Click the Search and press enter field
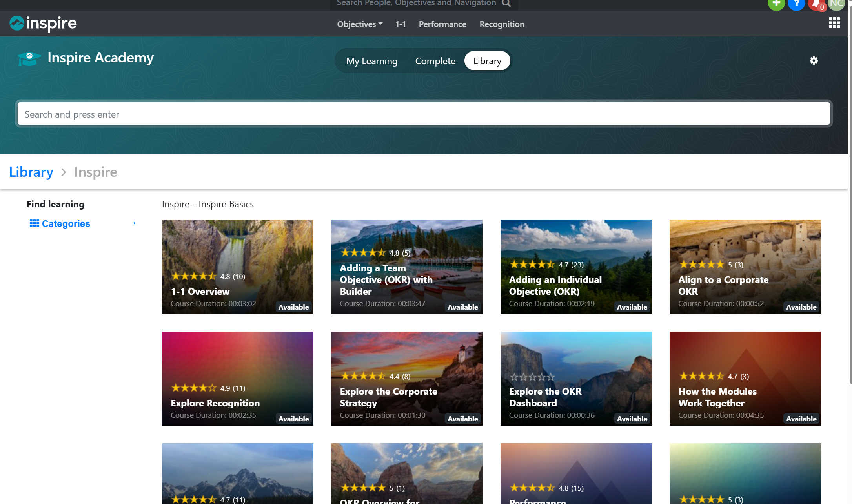The height and width of the screenshot is (504, 852). point(424,114)
